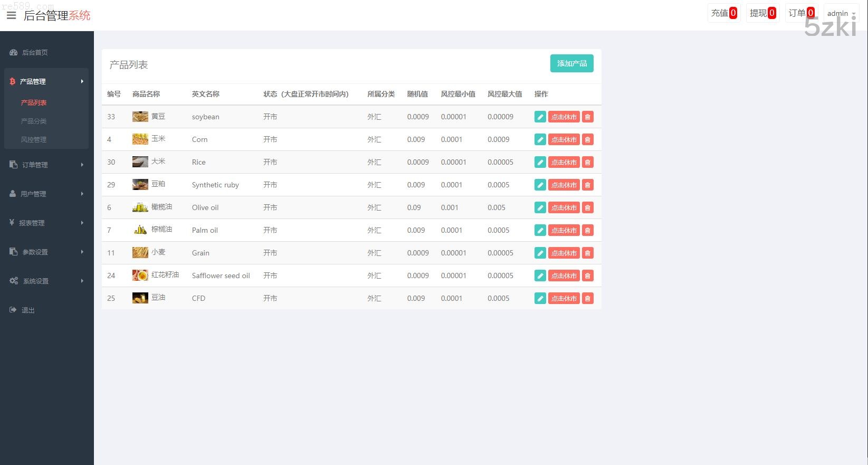868x465 pixels.
Task: Click the edit pencil icon for Olive oil
Action: click(540, 207)
